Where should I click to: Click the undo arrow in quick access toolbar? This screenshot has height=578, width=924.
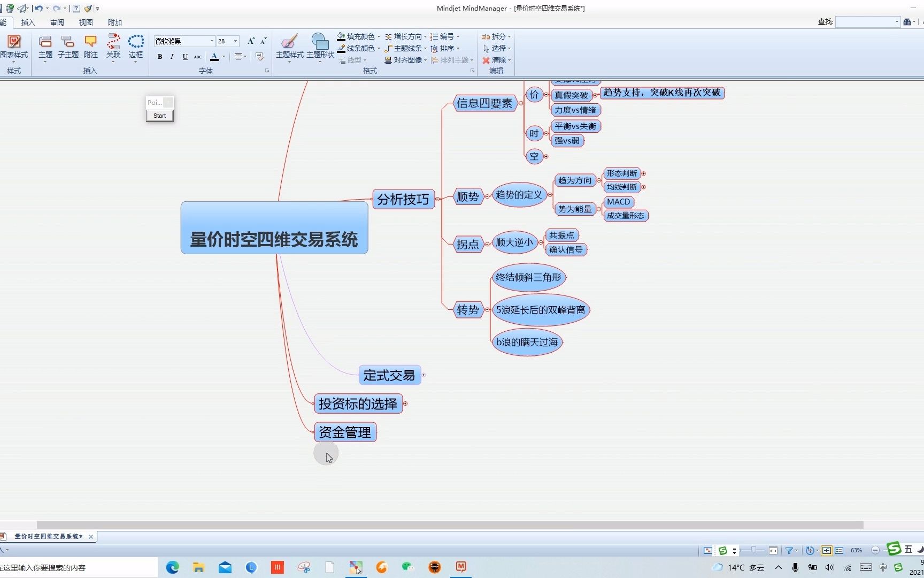(38, 8)
